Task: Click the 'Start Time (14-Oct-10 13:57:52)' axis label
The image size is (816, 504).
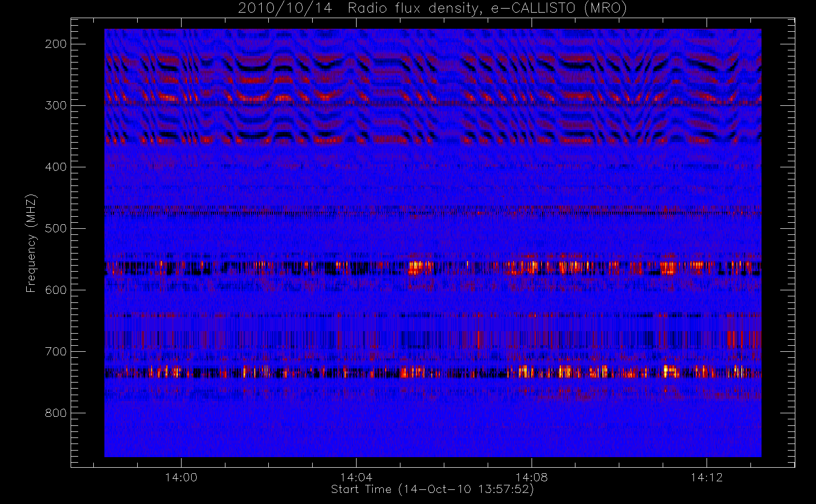Action: click(432, 489)
